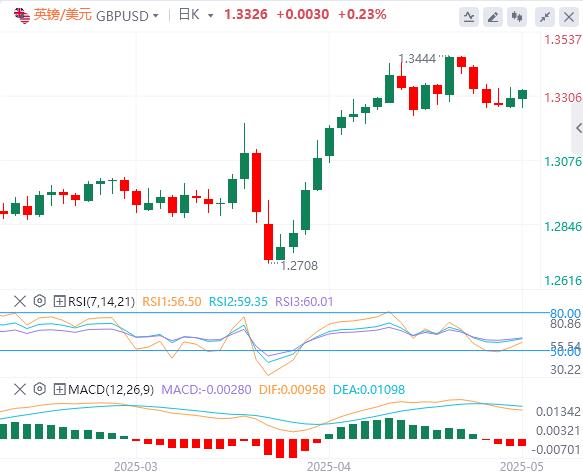583x473 pixels.
Task: Click the 1.2846 price axis label
Action: coord(563,226)
